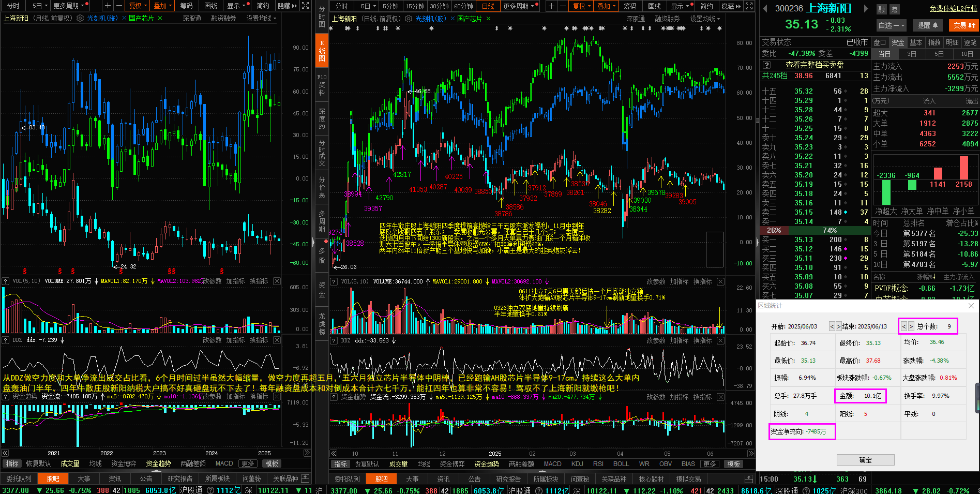Open 复权 dropdown in left chart toolbar
The width and height of the screenshot is (980, 494).
point(138,6)
